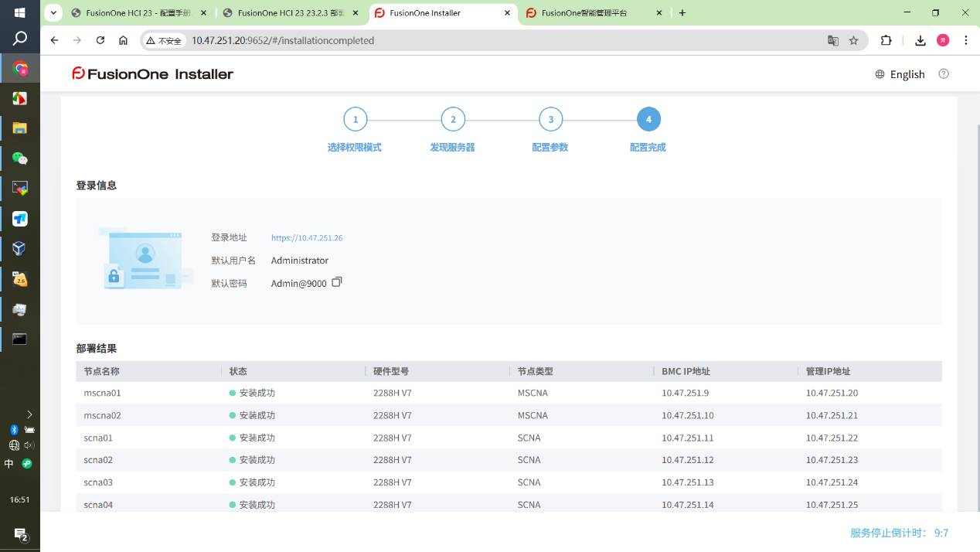
Task: Open browser extensions puzzle icon
Action: click(886, 40)
